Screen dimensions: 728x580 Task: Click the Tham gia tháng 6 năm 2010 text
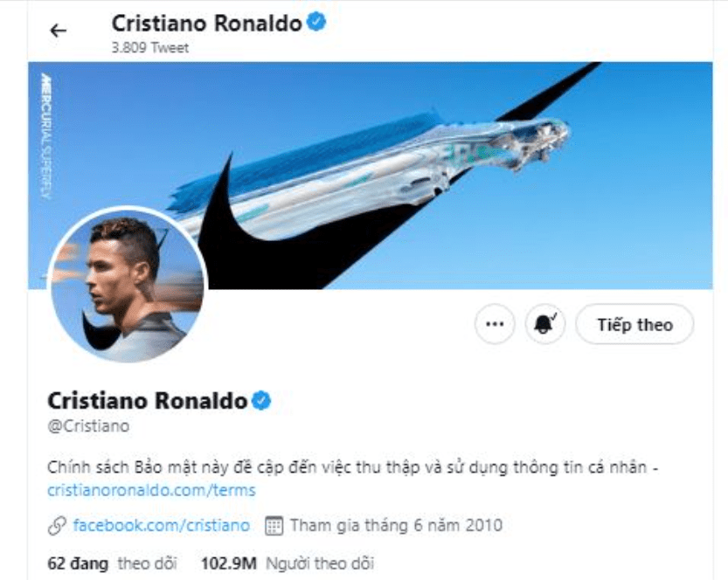point(396,526)
